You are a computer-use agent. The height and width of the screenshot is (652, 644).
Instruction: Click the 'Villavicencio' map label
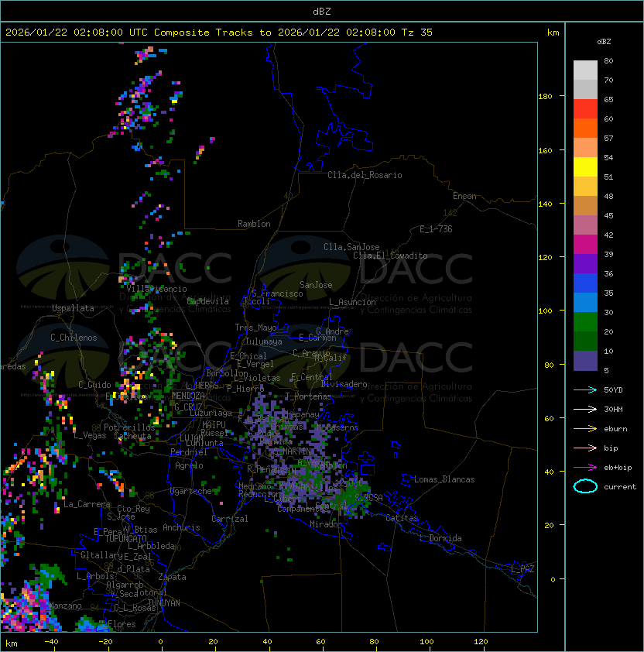(x=156, y=289)
